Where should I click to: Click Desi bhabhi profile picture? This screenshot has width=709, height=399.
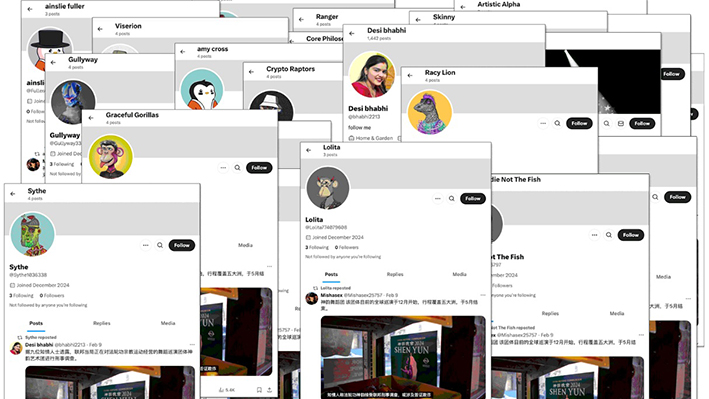pos(372,75)
